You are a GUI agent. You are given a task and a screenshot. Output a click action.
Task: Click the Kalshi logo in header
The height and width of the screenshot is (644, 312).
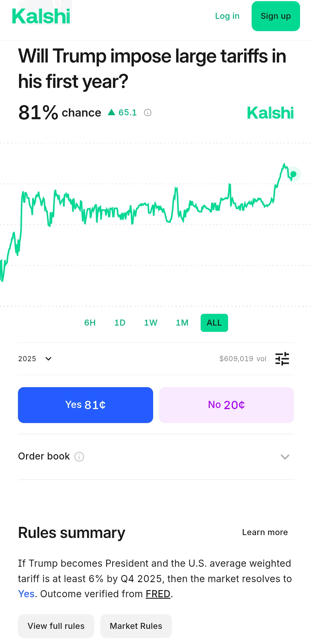click(41, 16)
